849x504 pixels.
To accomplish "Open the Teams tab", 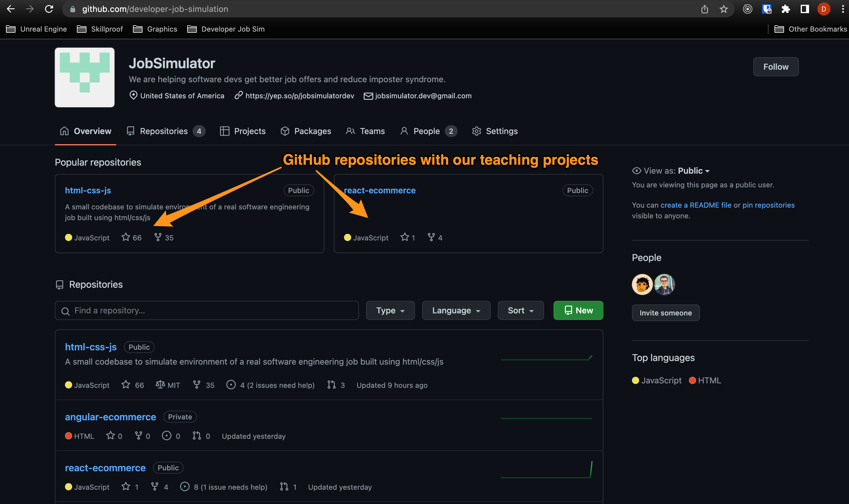I will tap(365, 131).
